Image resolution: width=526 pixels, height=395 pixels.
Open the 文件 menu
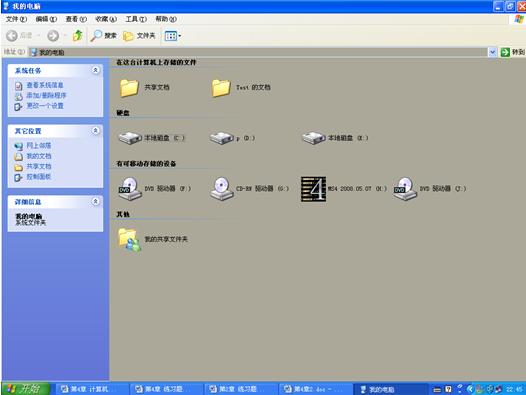pos(16,19)
